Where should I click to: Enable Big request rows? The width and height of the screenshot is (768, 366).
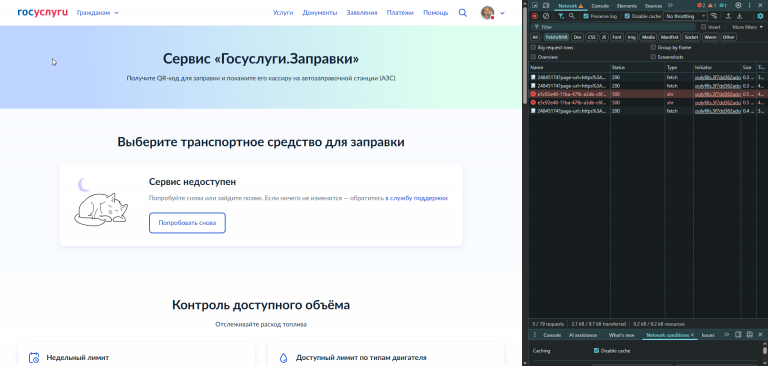coord(533,48)
